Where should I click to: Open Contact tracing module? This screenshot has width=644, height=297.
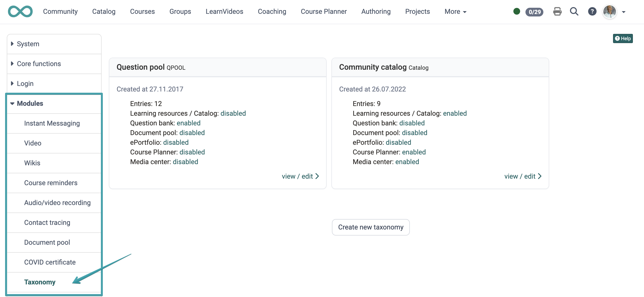coord(54,222)
